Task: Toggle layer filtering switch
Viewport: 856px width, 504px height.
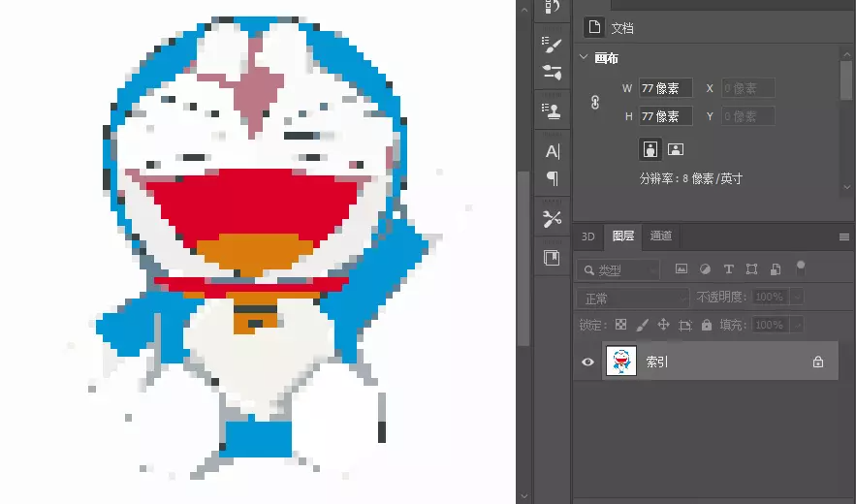Action: [801, 268]
